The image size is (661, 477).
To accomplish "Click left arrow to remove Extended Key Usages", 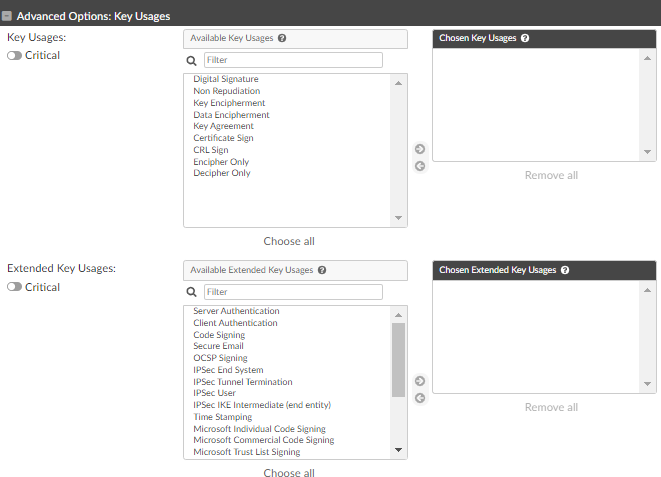I will tap(420, 398).
